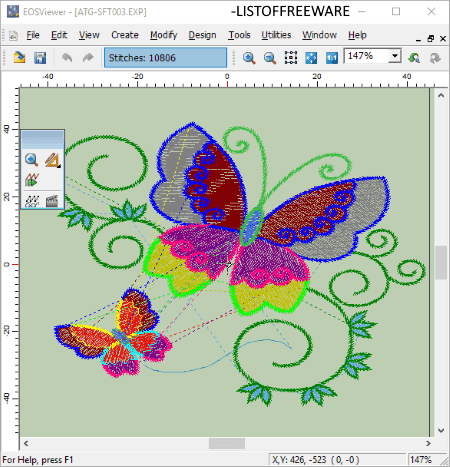Open the Create menu
The image size is (450, 467).
pyautogui.click(x=125, y=35)
